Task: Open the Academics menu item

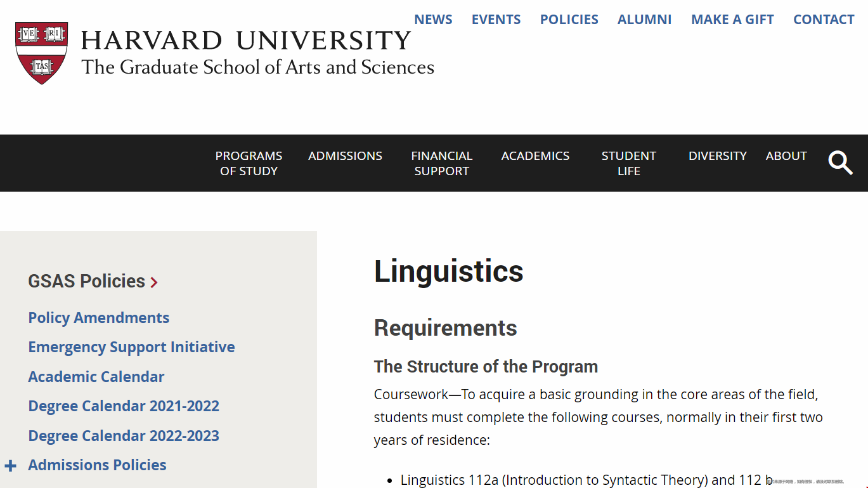Action: [535, 155]
